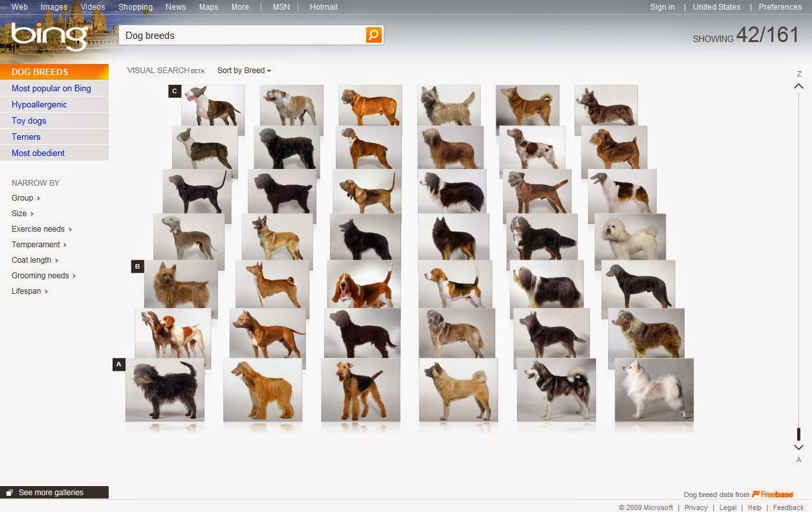Image resolution: width=812 pixels, height=512 pixels.
Task: Open Preferences
Action: point(780,7)
